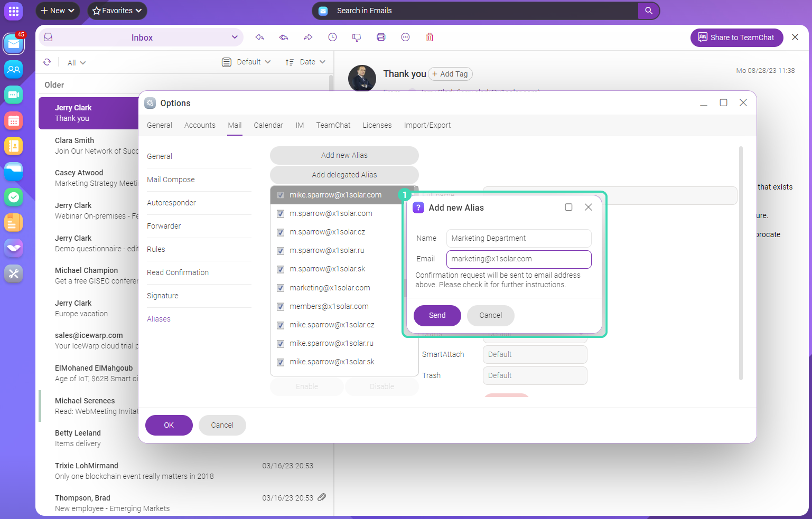Mark the email as spam with thumbs-down icon
812x519 pixels.
(x=357, y=37)
